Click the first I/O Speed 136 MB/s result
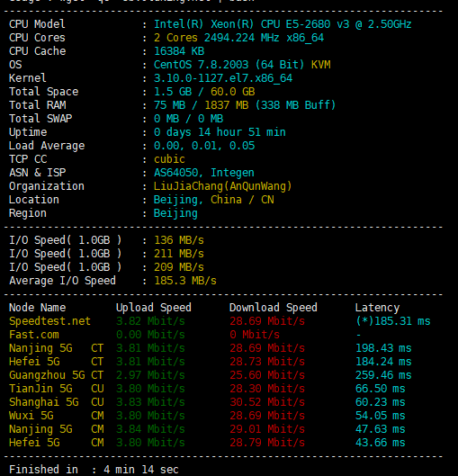Viewport: 458px width, 476px height. point(179,240)
